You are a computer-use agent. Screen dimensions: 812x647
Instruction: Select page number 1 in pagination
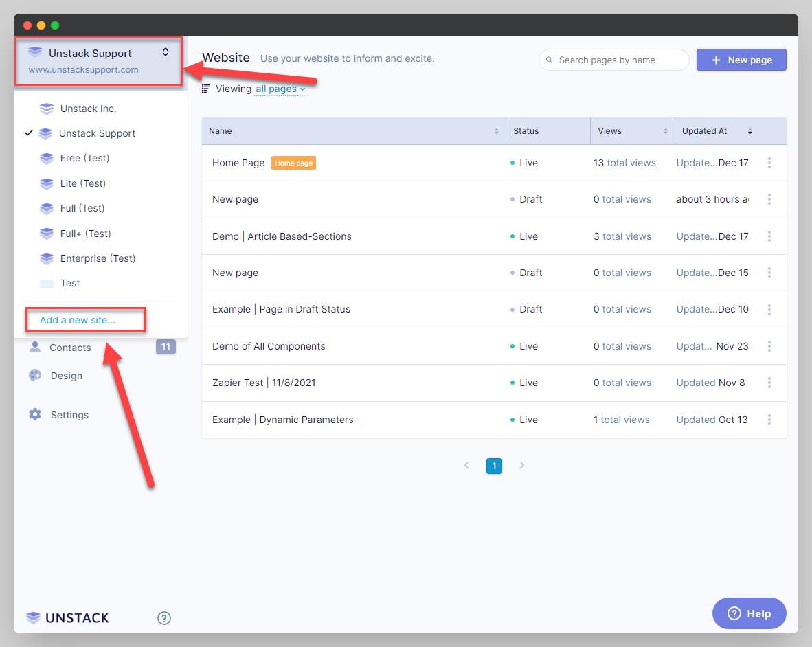point(494,466)
